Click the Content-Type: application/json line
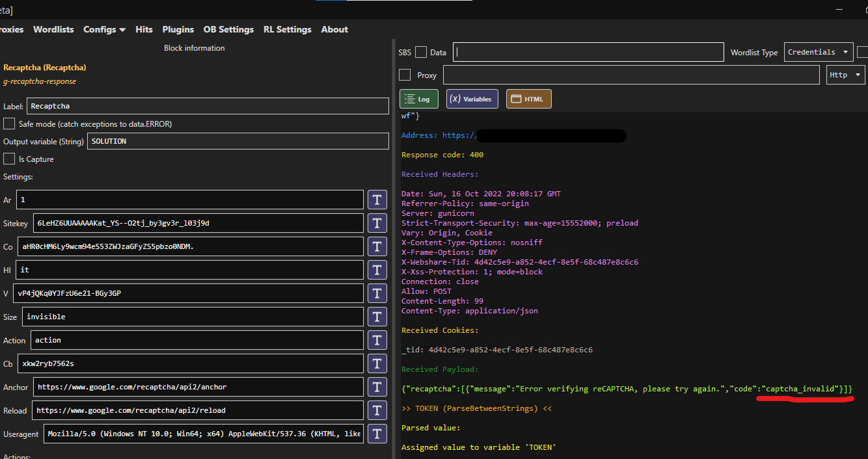The height and width of the screenshot is (459, 868). (470, 311)
